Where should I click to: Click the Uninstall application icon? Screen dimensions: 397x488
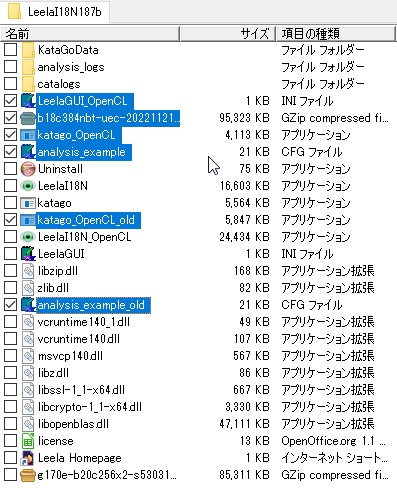click(28, 169)
